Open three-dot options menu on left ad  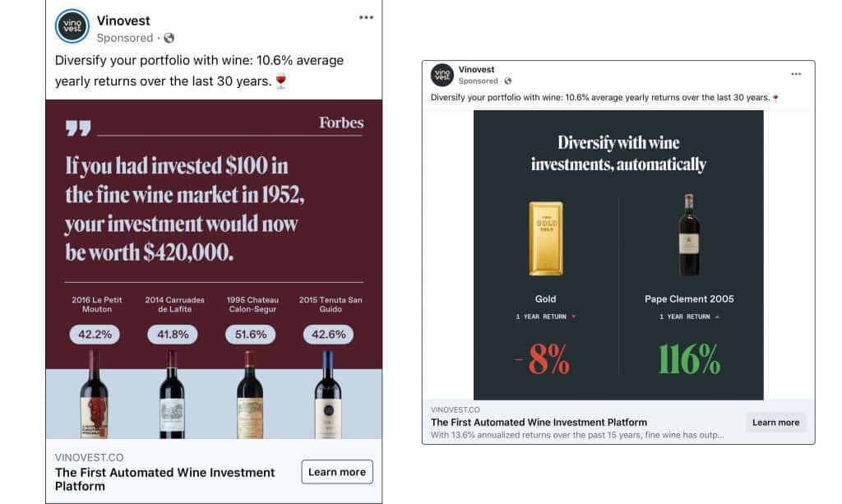pos(366,18)
